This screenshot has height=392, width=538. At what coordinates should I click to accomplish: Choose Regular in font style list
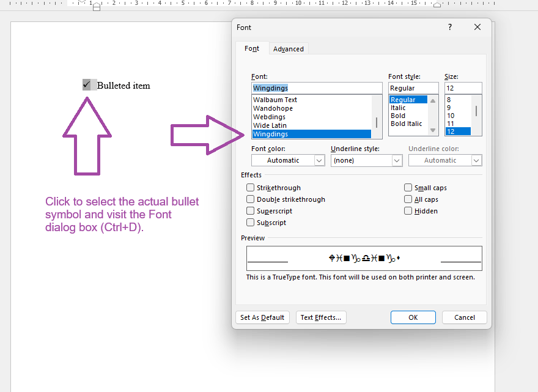[x=408, y=100]
